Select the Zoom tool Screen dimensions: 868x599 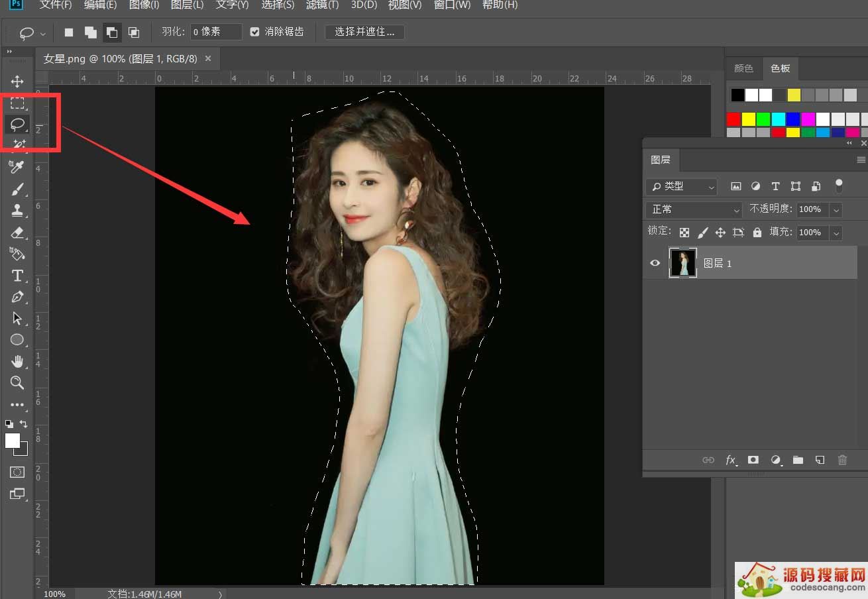tap(17, 382)
